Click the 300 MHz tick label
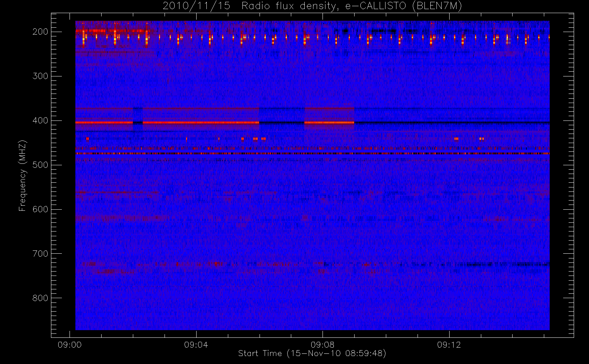This screenshot has height=364, width=589. tap(40, 76)
